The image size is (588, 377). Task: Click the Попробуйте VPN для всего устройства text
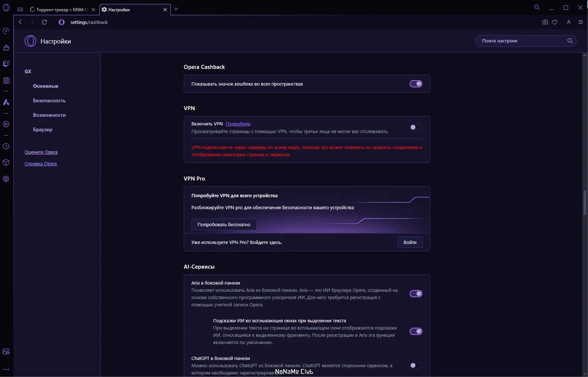click(234, 195)
